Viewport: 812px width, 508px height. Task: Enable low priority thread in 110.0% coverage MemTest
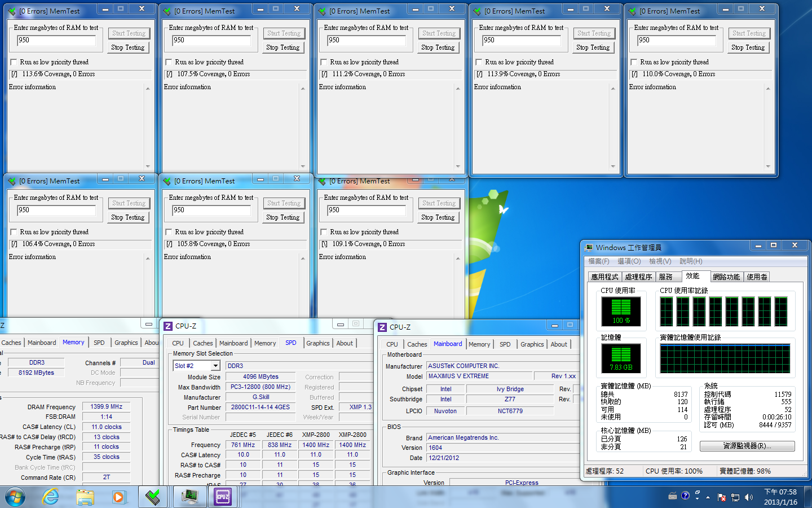[x=634, y=62]
